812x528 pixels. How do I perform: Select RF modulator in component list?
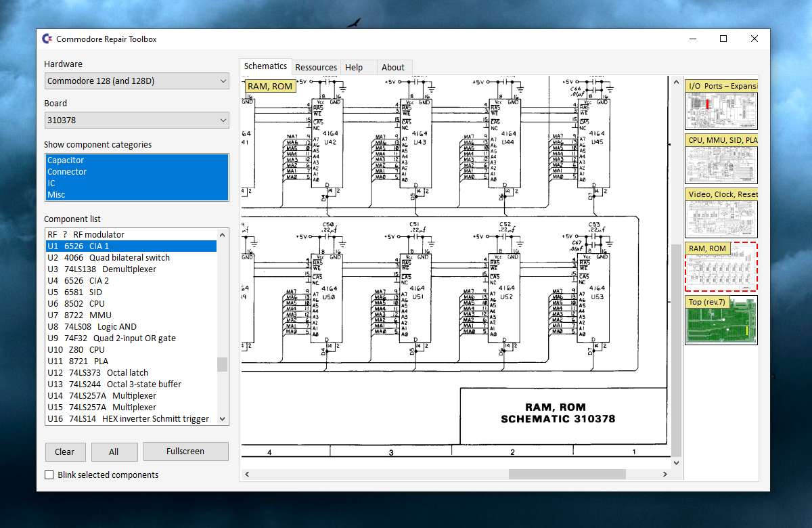click(x=131, y=235)
